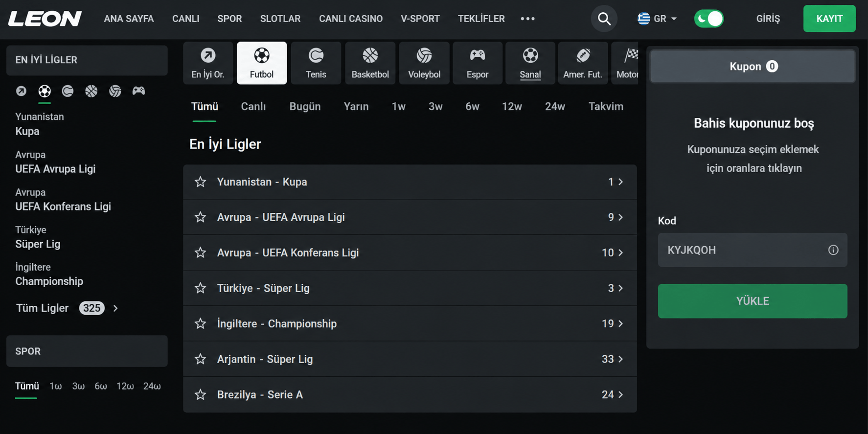Open SLOTLAR menu item
Screen dimensions: 868x434
[x=280, y=19]
